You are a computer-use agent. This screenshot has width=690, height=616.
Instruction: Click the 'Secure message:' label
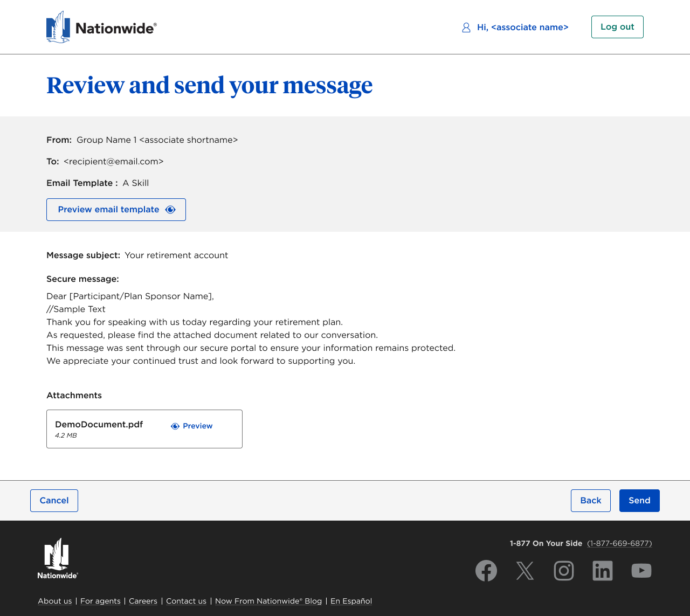(x=82, y=279)
